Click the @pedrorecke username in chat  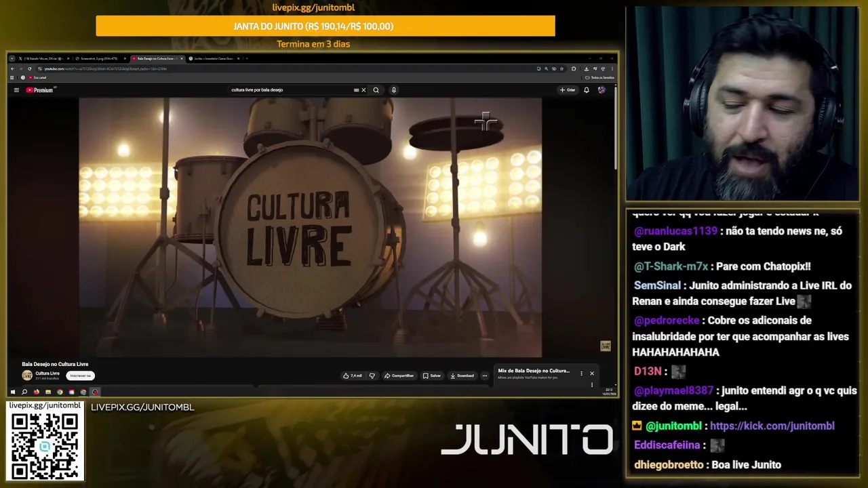667,320
